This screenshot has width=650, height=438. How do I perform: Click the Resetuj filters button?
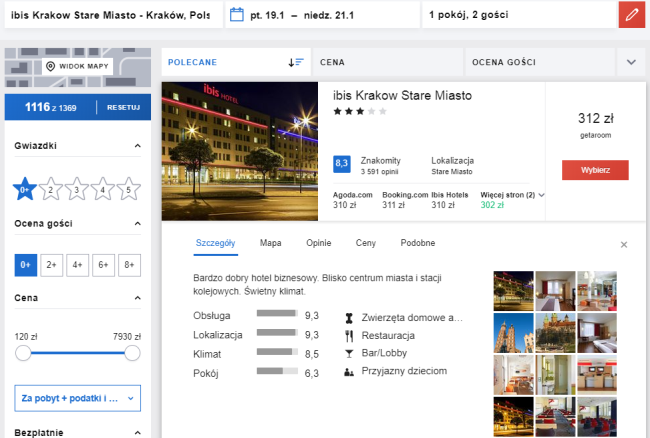click(x=124, y=107)
